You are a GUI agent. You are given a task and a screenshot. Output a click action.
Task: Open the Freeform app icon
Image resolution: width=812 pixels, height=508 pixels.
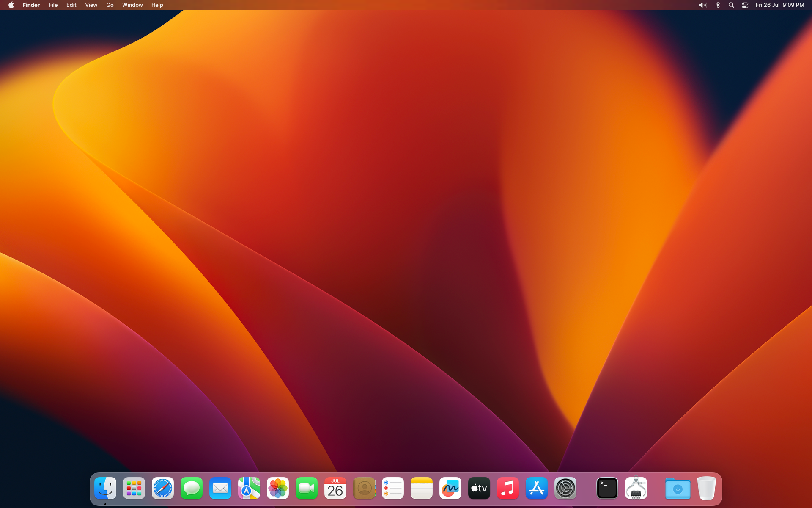[x=450, y=489]
